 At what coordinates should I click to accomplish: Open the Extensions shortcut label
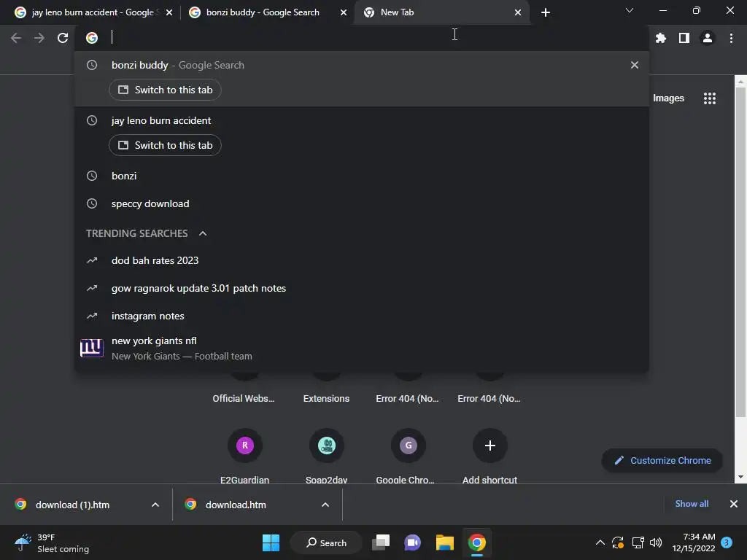click(326, 399)
